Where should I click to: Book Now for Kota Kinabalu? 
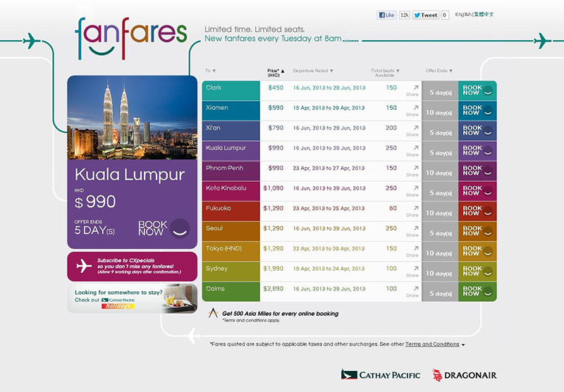(x=477, y=191)
